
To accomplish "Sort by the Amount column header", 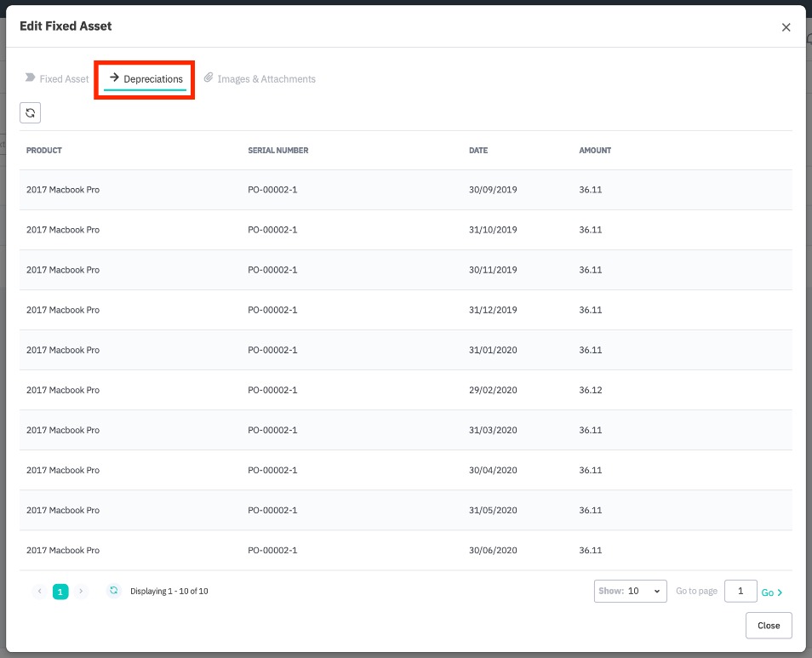I will (x=595, y=151).
